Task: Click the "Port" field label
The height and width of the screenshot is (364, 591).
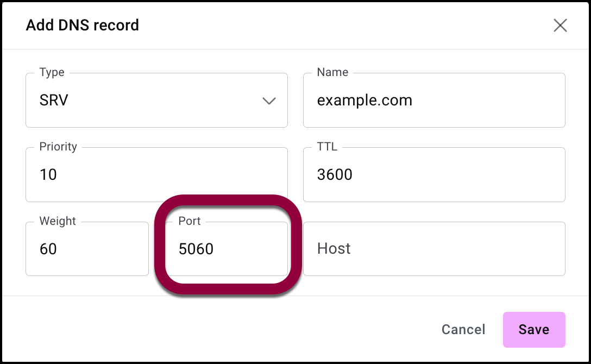Action: click(190, 221)
